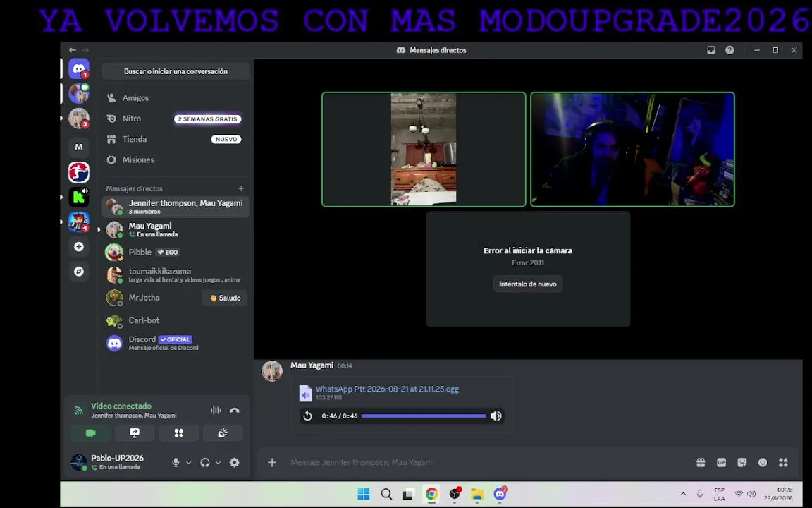Click the Saludo wave button
The image size is (812, 508).
[x=225, y=298]
